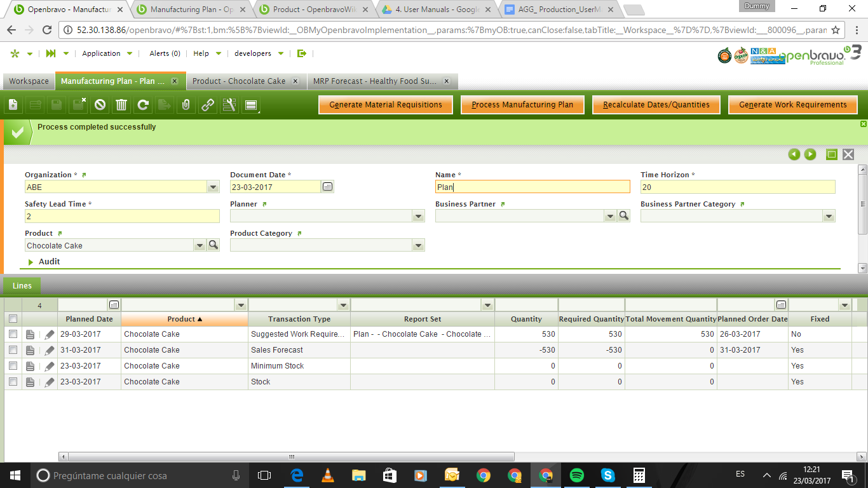This screenshot has width=868, height=488.
Task: Dismiss the success message bar
Action: pos(864,124)
